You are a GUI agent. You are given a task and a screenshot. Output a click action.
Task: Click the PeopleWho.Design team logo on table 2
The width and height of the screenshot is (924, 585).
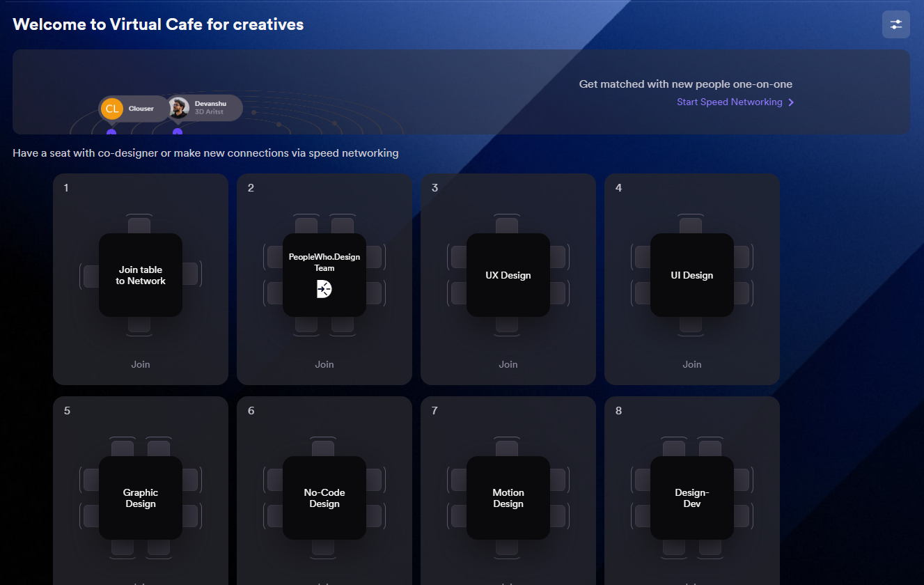[324, 289]
